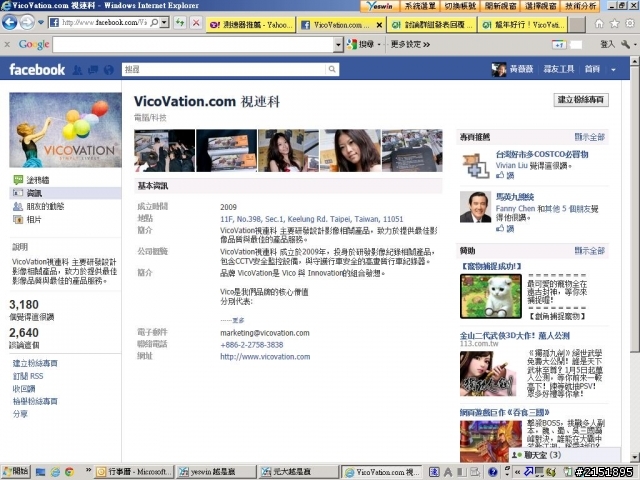Viewport: 640px width, 480px height.
Task: Expand the Facebook account dropdown arrow
Action: pos(613,70)
